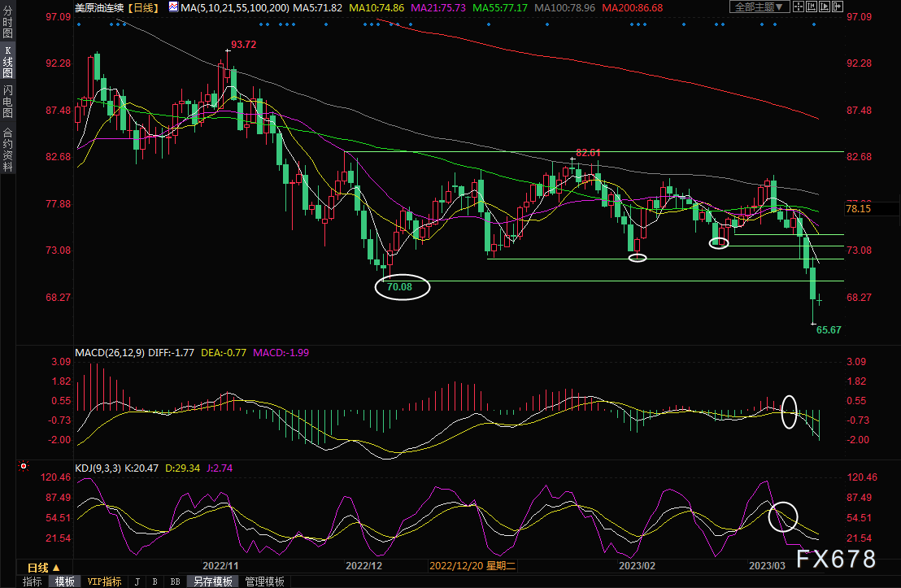Click the 2022/12/20 星期二 date marker

[x=472, y=565]
